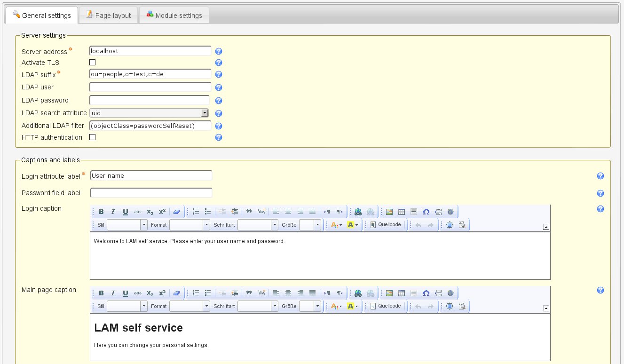Check the HTTP authentication box
The width and height of the screenshot is (624, 364).
pyautogui.click(x=93, y=137)
